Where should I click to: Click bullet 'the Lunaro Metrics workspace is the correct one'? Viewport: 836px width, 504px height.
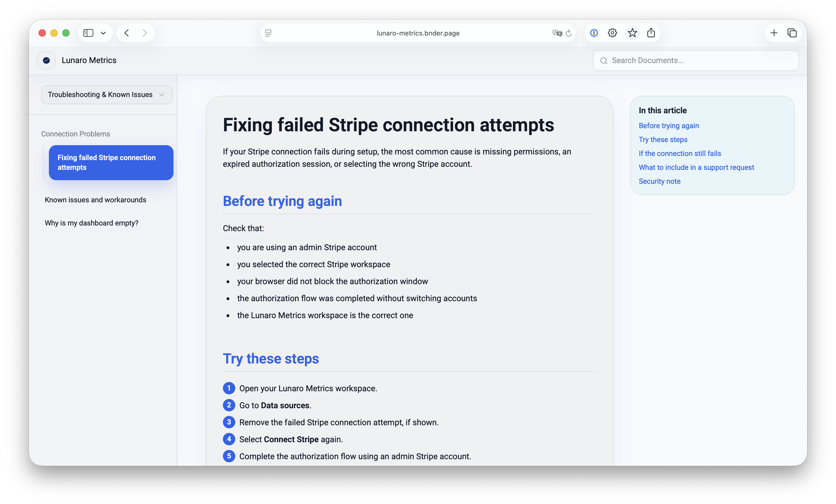(325, 315)
